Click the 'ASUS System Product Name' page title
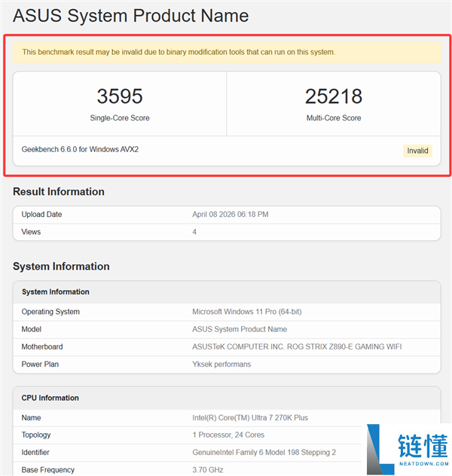Screen dimensions: 452x476 [130, 16]
